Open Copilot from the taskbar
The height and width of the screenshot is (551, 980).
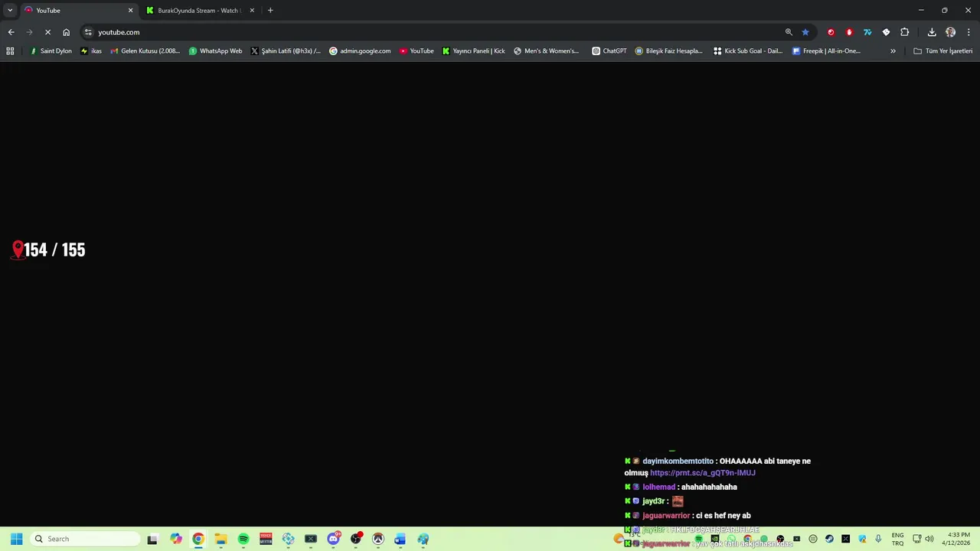176,539
